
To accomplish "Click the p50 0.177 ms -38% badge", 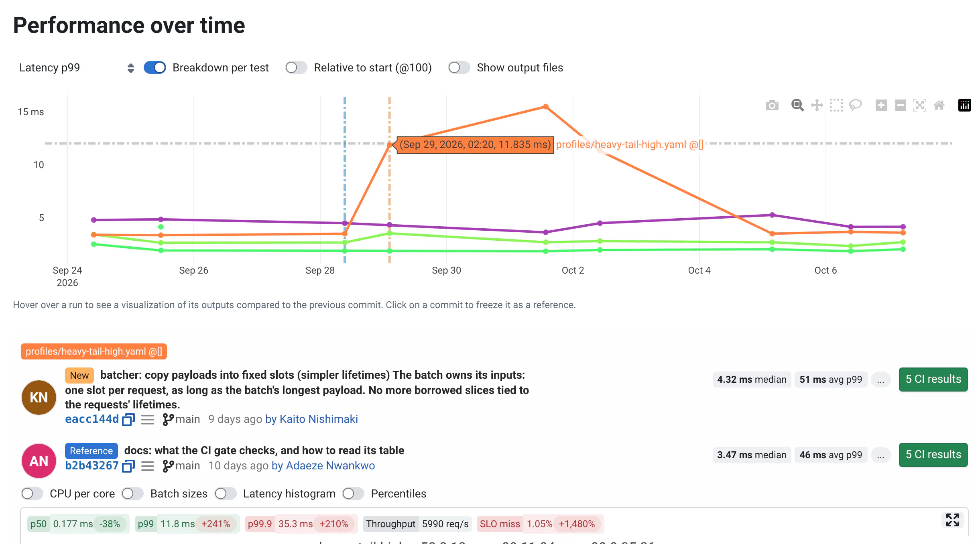I will (78, 524).
